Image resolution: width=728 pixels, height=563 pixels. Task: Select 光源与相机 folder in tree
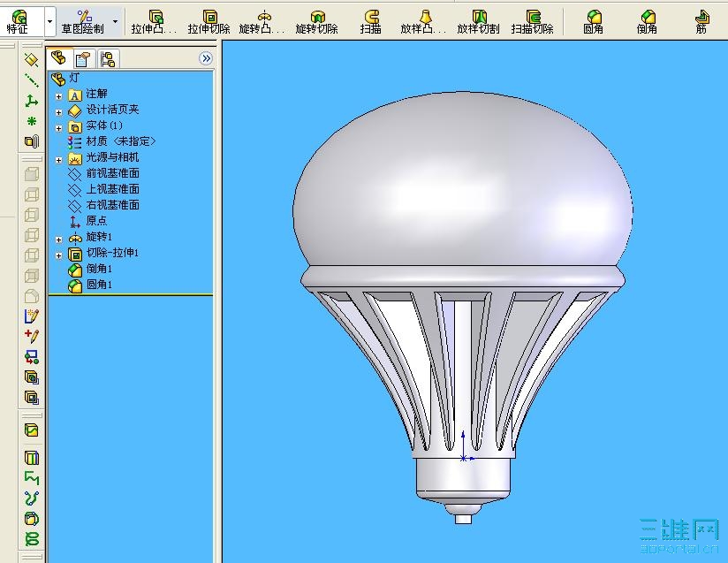(x=103, y=158)
